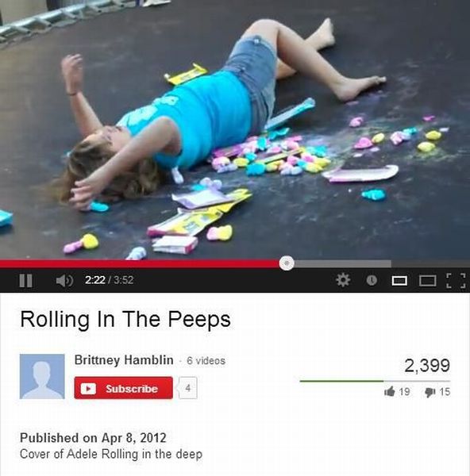Subscribe to Brittney Hamblin's channel
Viewport: 470px width, 476px height.
pos(123,388)
